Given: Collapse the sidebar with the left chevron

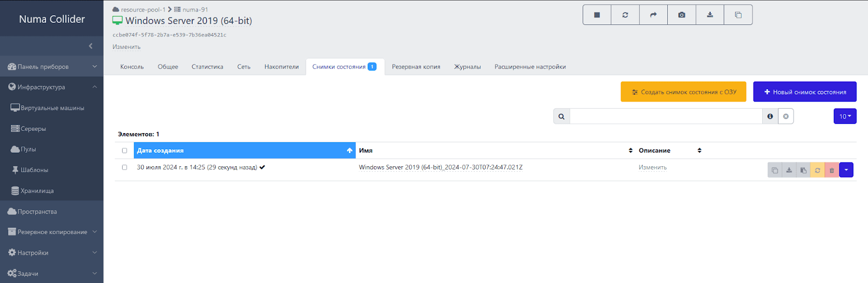Looking at the screenshot, I should point(91,46).
